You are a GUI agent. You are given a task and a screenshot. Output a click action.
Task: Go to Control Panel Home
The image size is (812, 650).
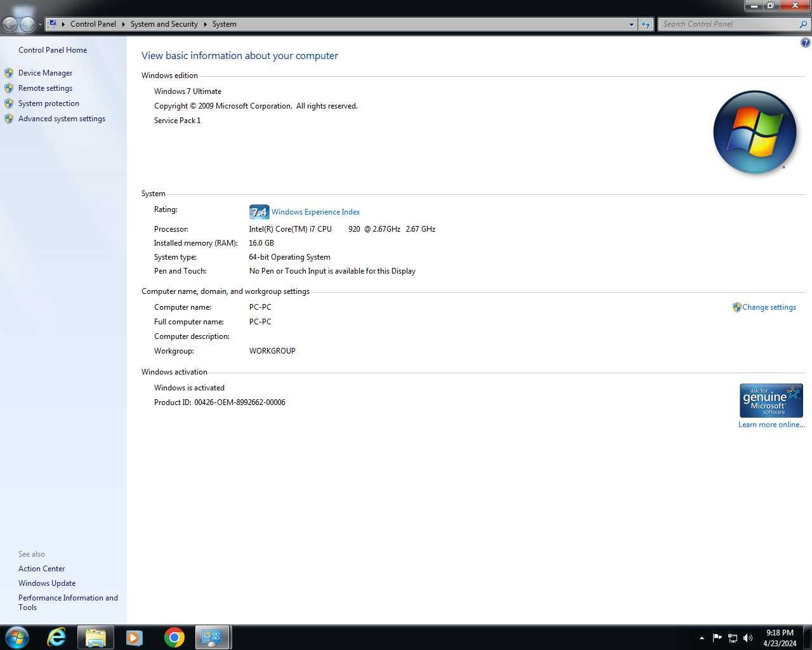tap(53, 50)
